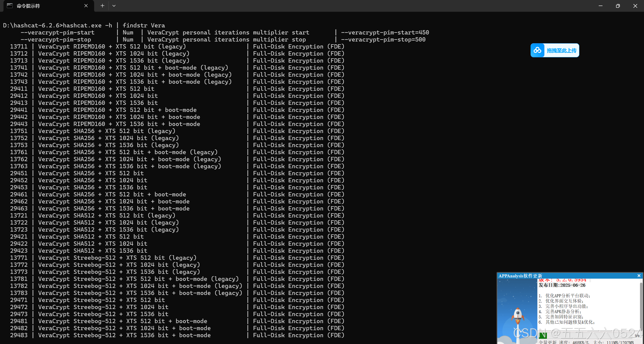Viewport: 644px width, 344px height.
Task: Click the Baidu cloud upload icon
Action: pyautogui.click(x=537, y=50)
